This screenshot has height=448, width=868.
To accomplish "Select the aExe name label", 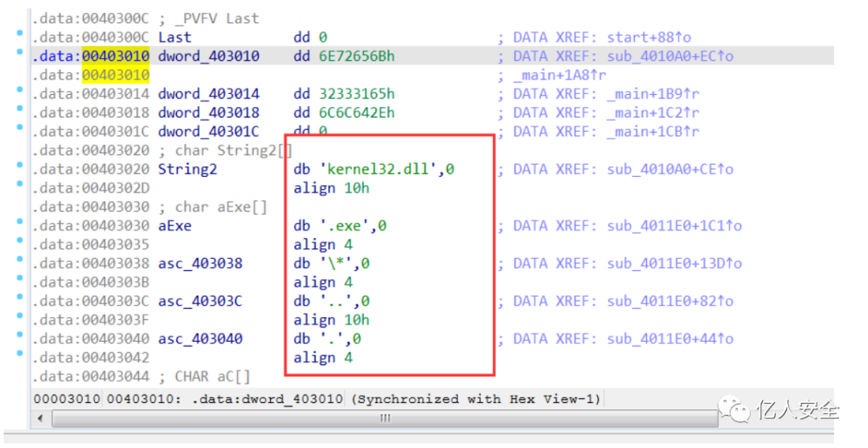I will point(175,225).
